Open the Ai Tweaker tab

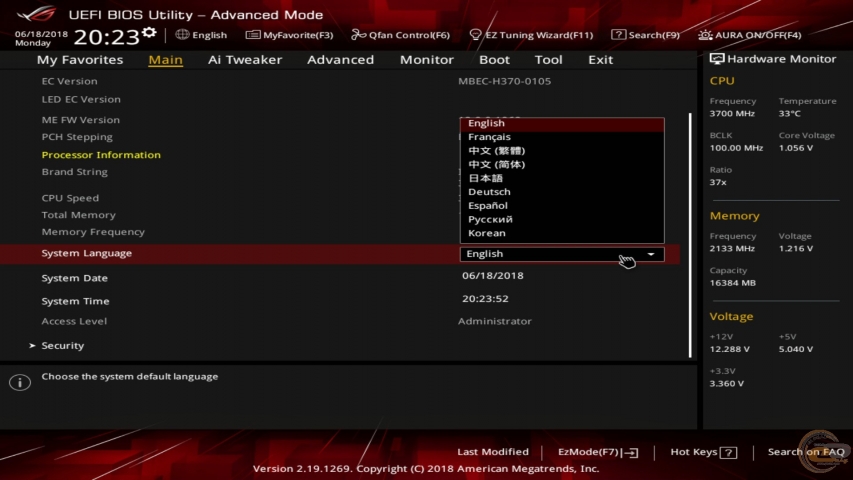[245, 59]
